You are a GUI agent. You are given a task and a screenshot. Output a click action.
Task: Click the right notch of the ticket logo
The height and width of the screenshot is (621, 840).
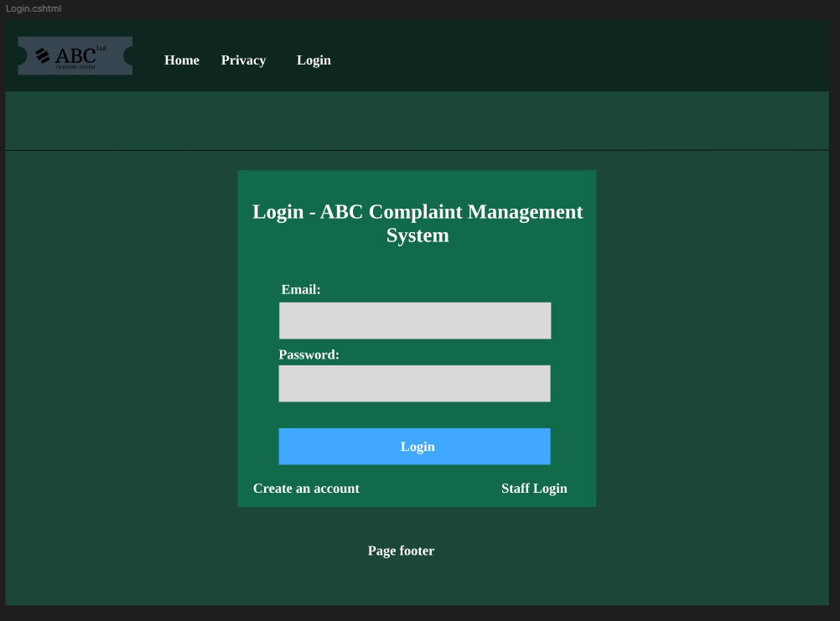click(x=128, y=55)
